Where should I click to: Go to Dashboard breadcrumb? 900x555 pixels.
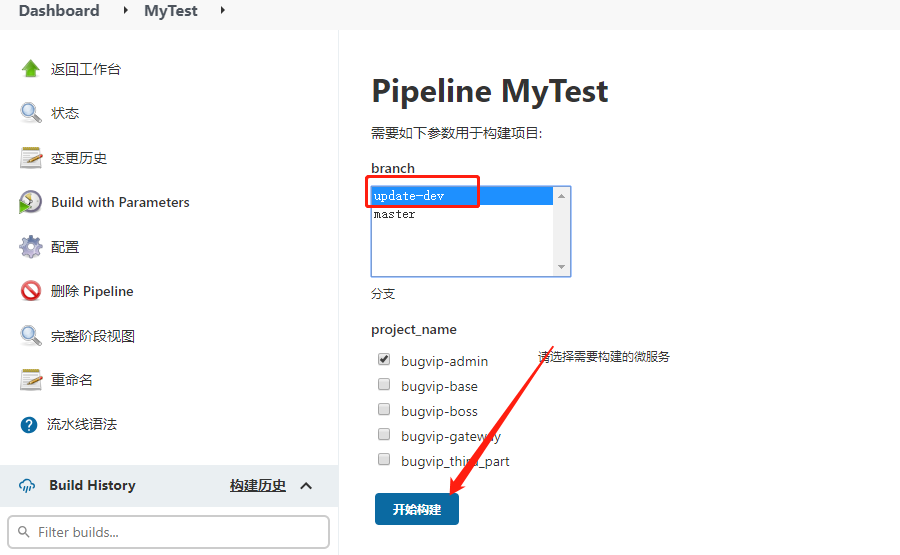point(59,10)
